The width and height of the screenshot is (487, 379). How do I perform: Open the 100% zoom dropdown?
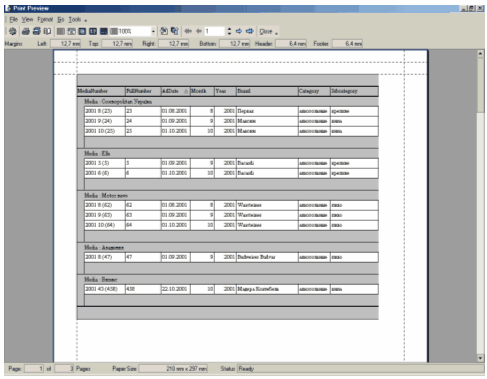pyautogui.click(x=153, y=31)
